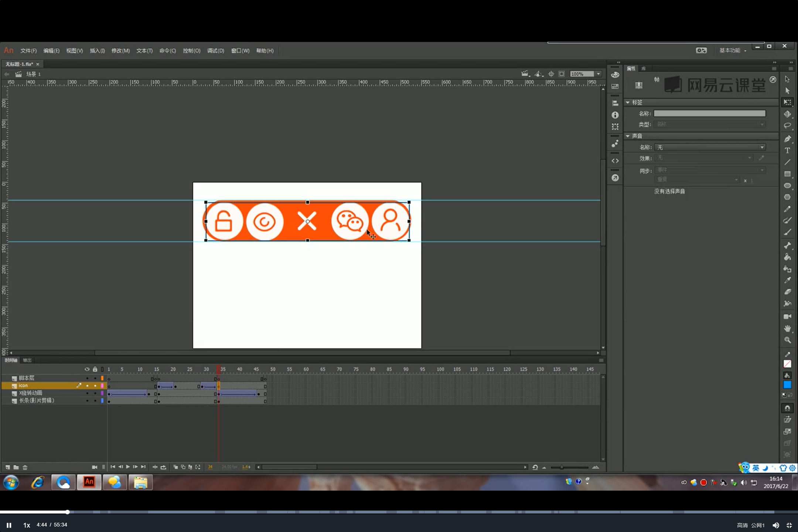Viewport: 798px width, 532px height.
Task: Select the Zoom magnifier tool
Action: (787, 340)
